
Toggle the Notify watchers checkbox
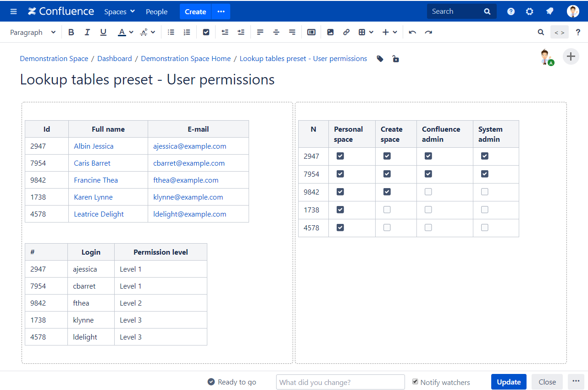click(x=415, y=382)
